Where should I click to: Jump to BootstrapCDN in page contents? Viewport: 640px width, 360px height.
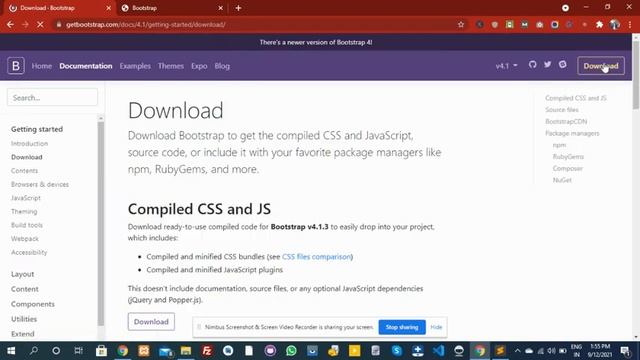tap(566, 122)
